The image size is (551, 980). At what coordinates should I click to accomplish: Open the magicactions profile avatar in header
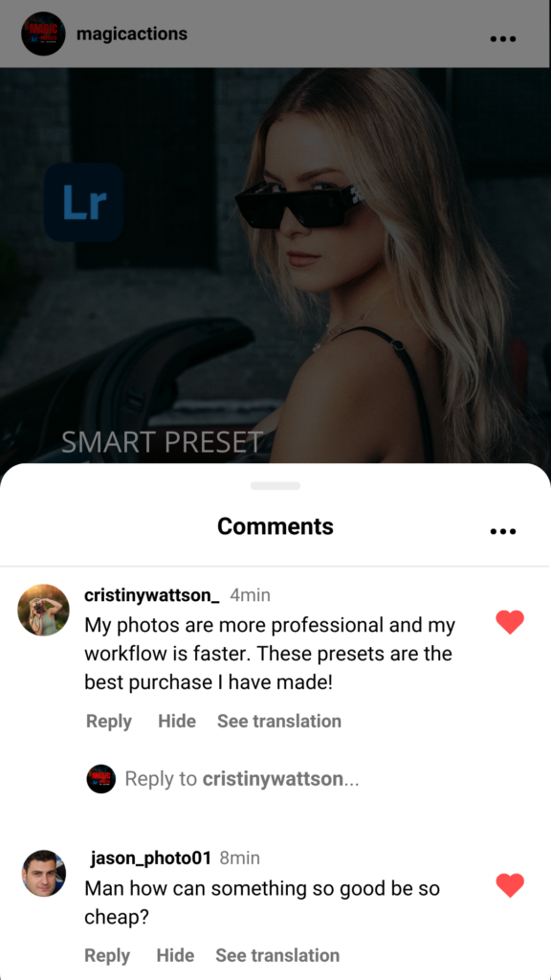coord(43,33)
